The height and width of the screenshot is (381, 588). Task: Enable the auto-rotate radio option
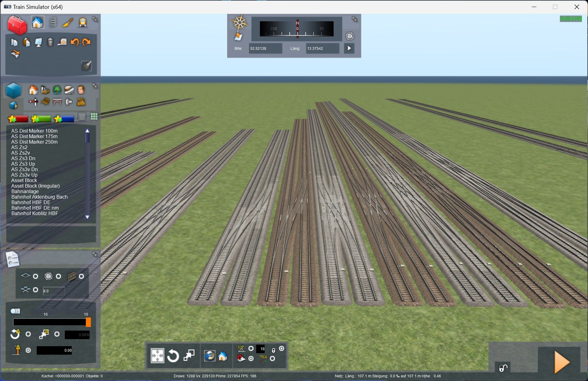point(28,334)
